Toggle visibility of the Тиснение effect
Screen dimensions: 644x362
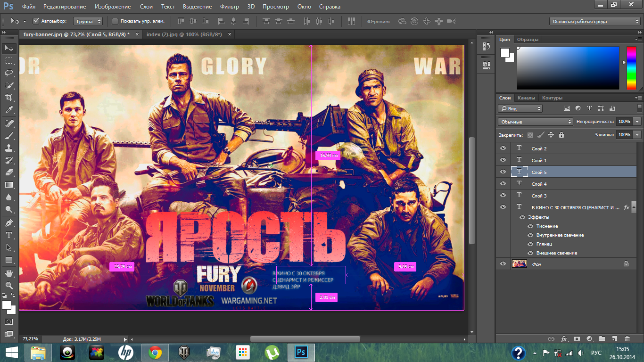point(530,226)
